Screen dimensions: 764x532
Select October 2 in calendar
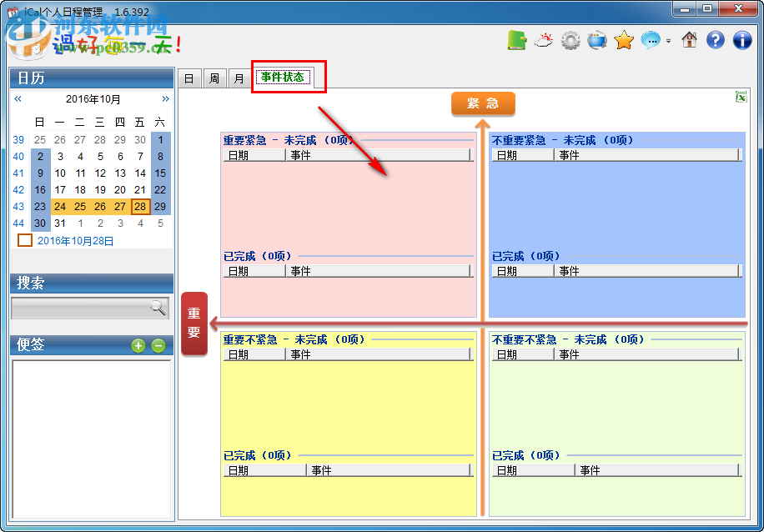click(40, 157)
